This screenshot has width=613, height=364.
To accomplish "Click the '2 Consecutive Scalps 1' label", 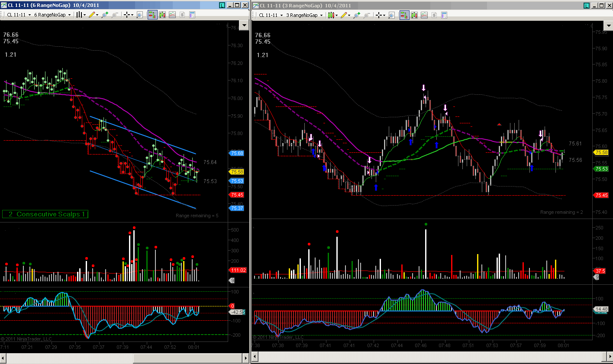I will point(45,214).
